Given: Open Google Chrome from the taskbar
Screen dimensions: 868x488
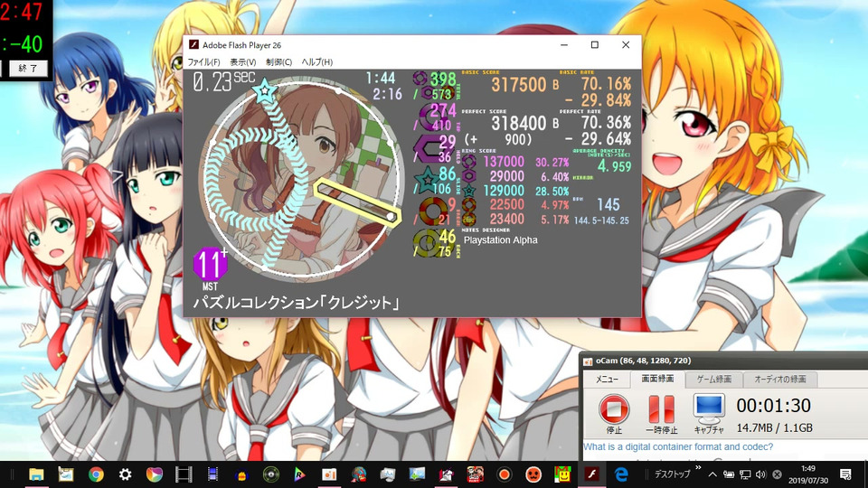Looking at the screenshot, I should tap(96, 474).
